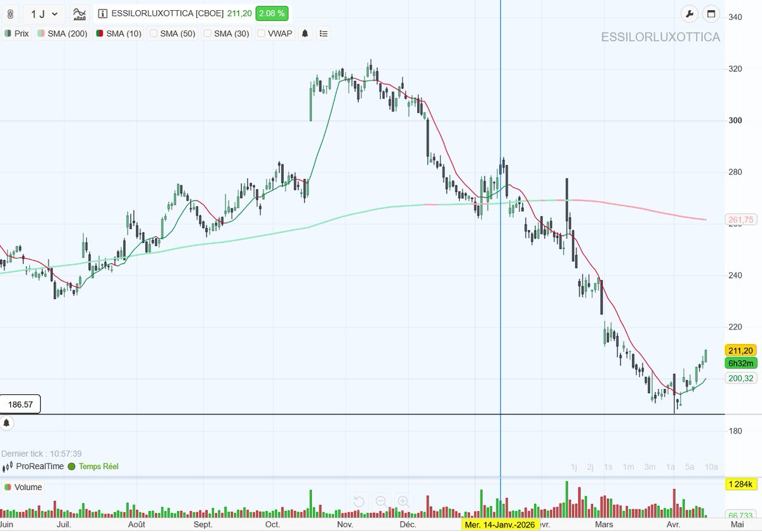Select the 1a range shortcut
Viewport: 762px width, 532px height.
[670, 467]
